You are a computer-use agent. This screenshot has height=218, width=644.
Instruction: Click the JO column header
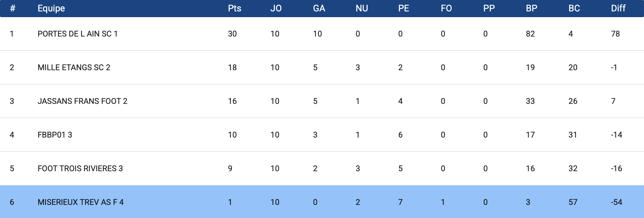276,8
